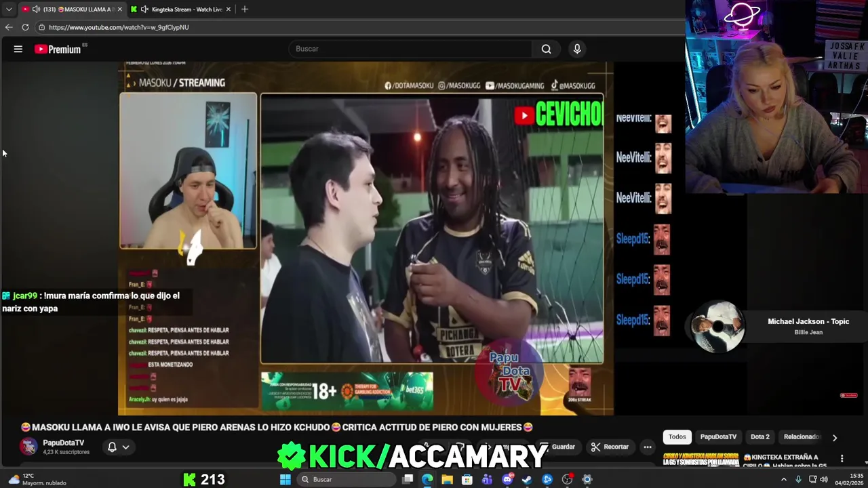Open network settings tray icon

[812, 479]
